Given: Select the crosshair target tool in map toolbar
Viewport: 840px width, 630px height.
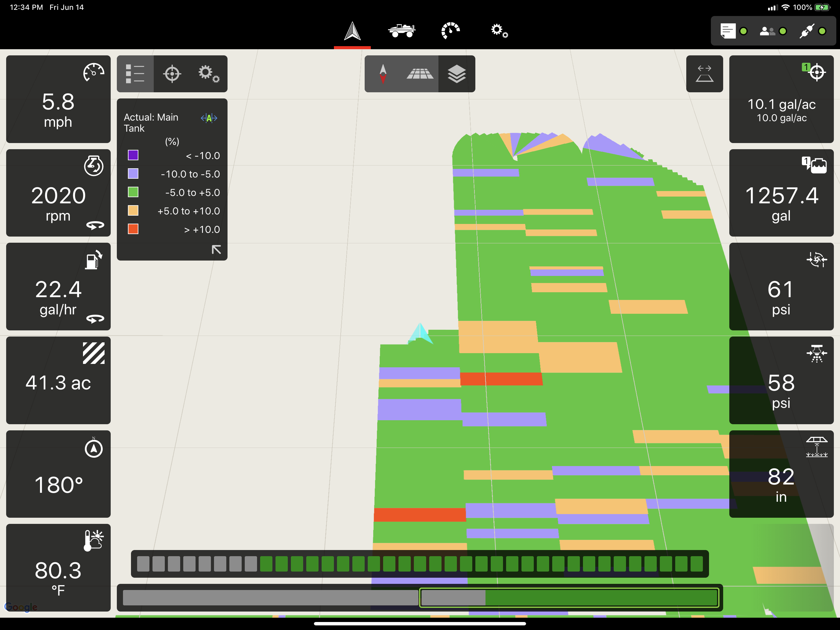Looking at the screenshot, I should [172, 74].
